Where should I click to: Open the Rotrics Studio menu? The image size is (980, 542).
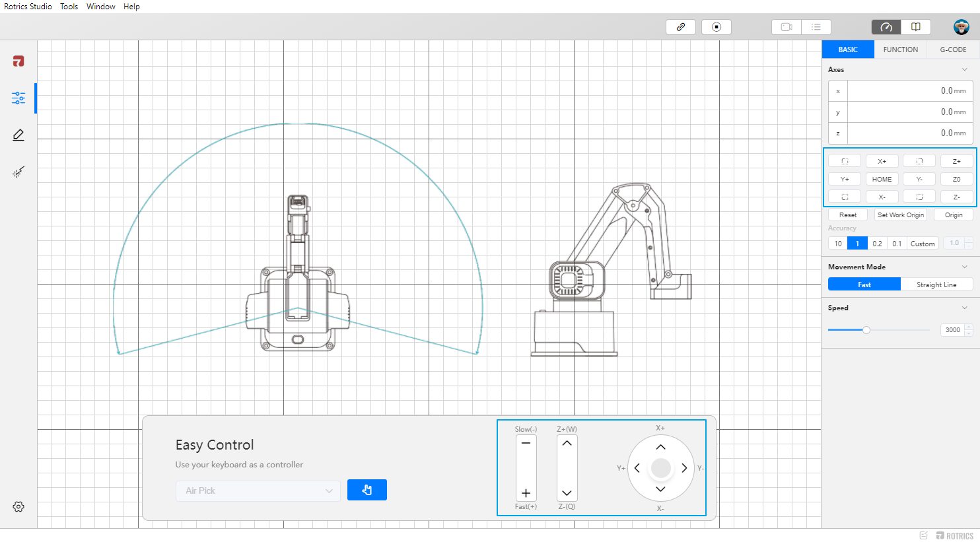pyautogui.click(x=28, y=7)
